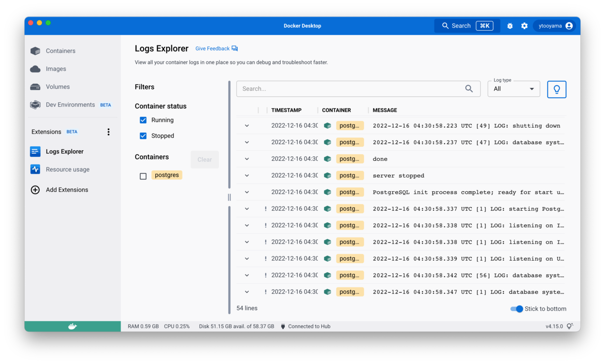The height and width of the screenshot is (364, 605).
Task: Toggle Stick to bottom switch
Action: point(517,309)
